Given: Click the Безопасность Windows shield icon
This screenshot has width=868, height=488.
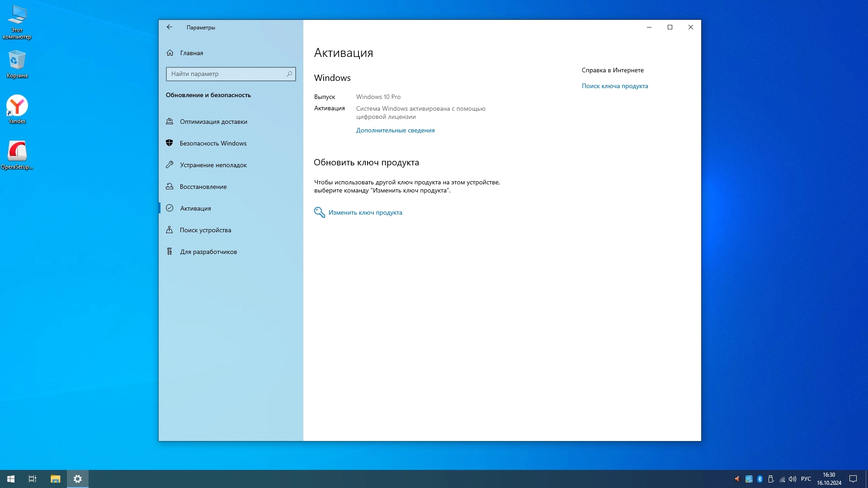Looking at the screenshot, I should (170, 143).
